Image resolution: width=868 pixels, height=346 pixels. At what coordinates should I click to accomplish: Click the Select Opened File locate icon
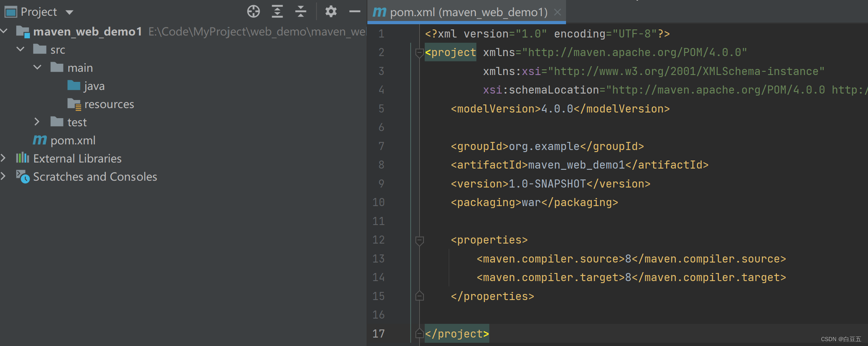254,12
